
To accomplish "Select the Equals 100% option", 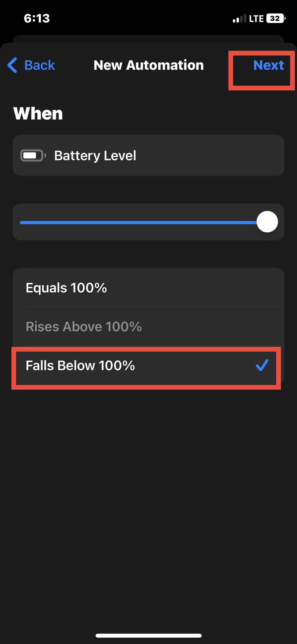I will click(x=66, y=288).
